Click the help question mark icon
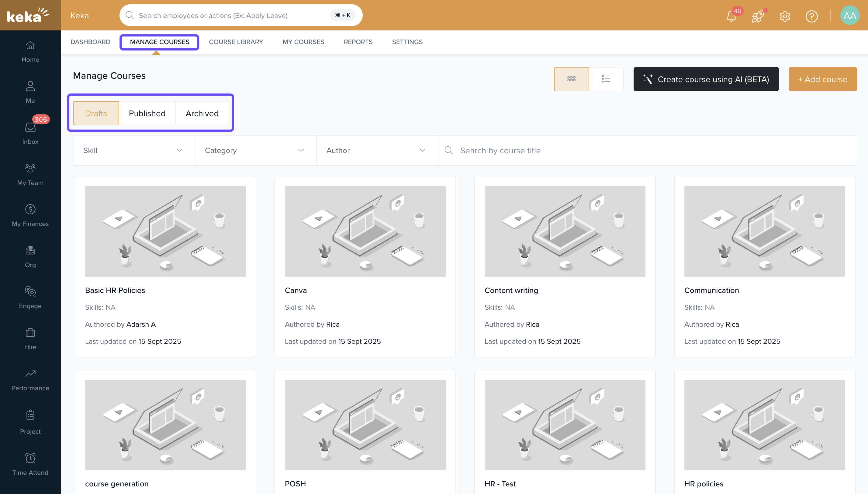 tap(811, 16)
